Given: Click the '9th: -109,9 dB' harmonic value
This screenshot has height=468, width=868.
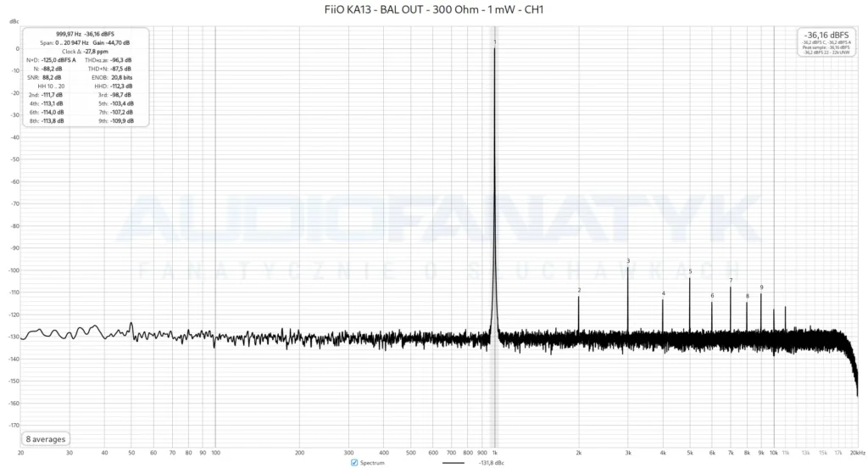Looking at the screenshot, I should click(115, 120).
